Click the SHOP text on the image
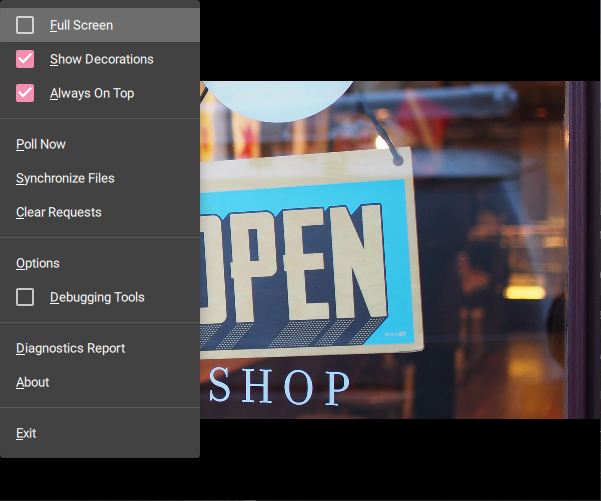Image resolution: width=601 pixels, height=501 pixels. [x=280, y=386]
